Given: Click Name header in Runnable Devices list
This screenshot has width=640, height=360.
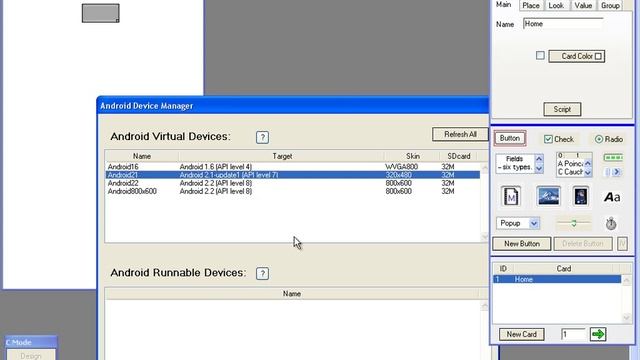Looking at the screenshot, I should click(291, 293).
